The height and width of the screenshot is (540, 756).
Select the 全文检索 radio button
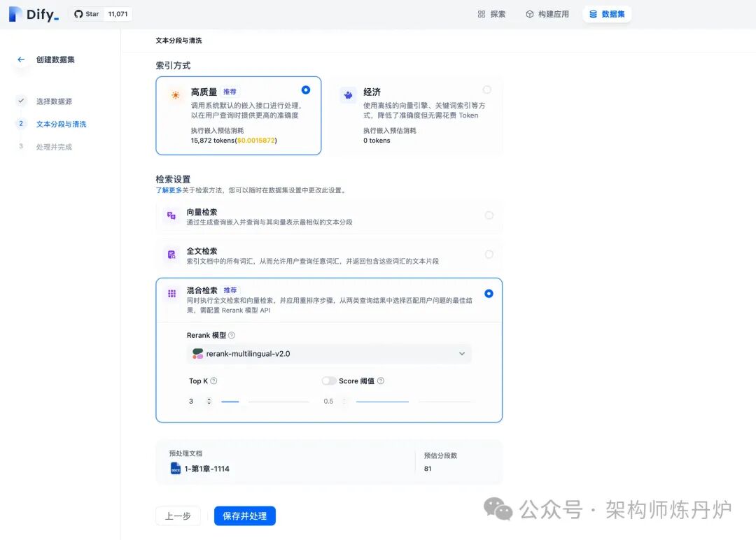click(489, 255)
